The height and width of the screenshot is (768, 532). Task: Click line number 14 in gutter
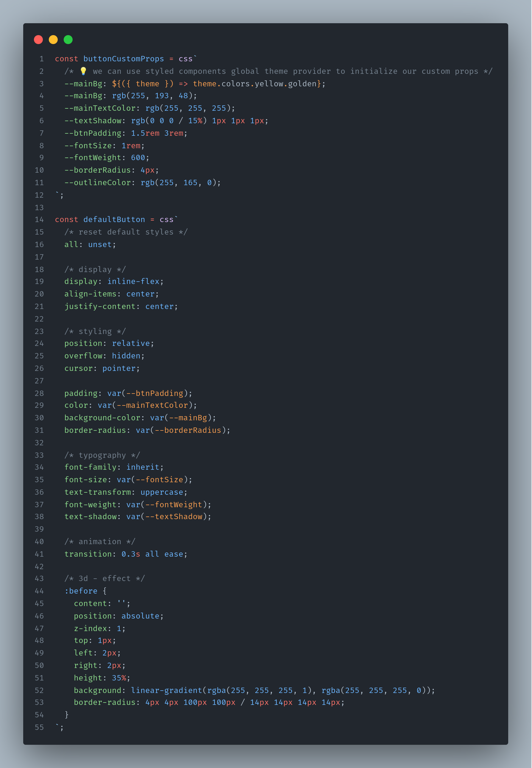pyautogui.click(x=39, y=219)
